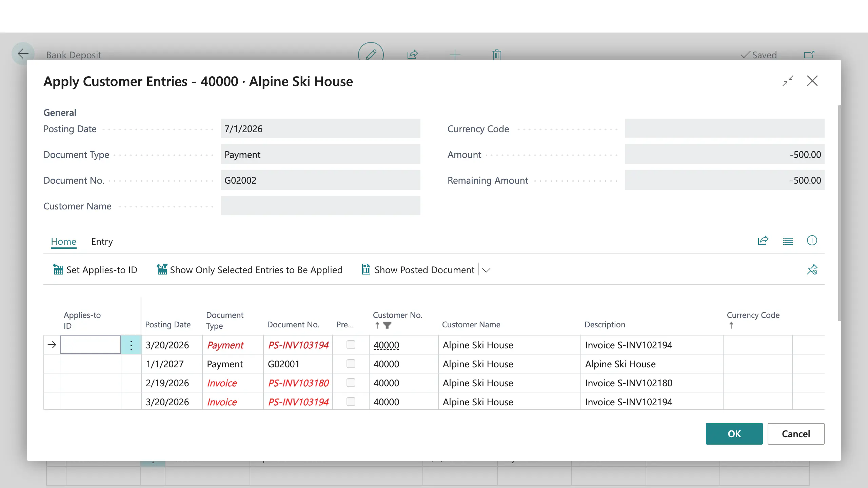868x488 pixels.
Task: Toggle Prepayment checkbox for Payment PS-INV103194
Action: coord(351,345)
